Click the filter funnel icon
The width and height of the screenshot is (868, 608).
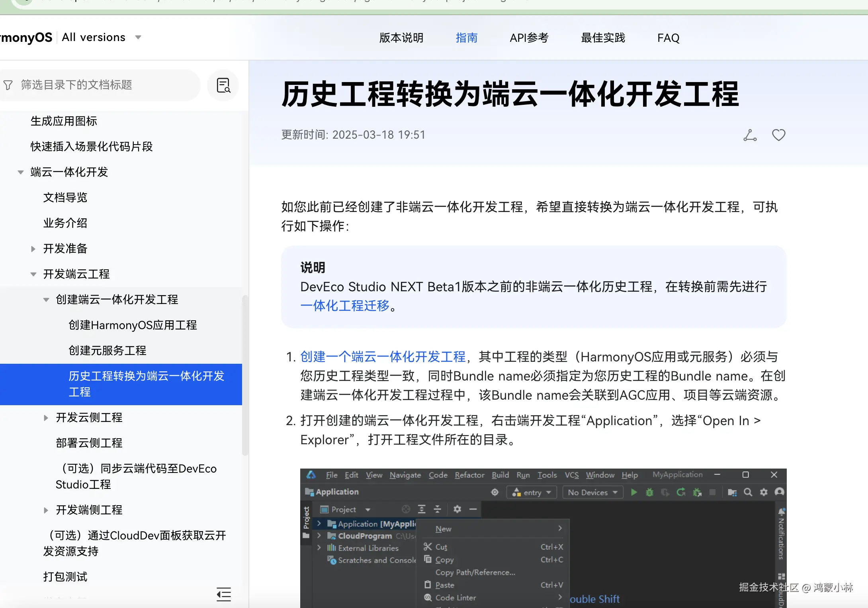point(8,85)
